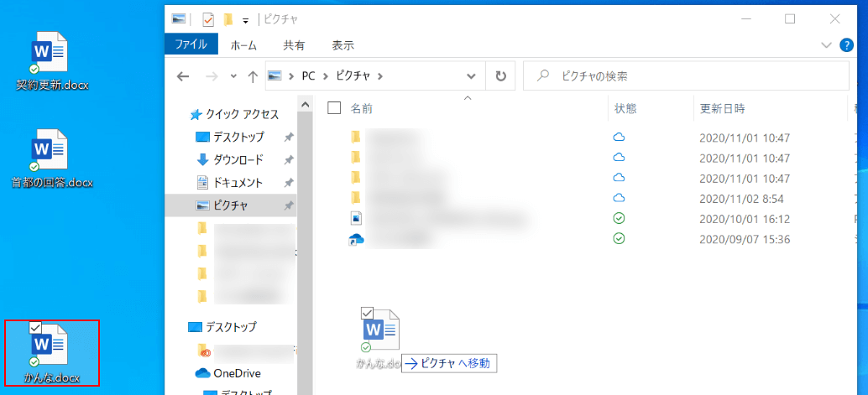Screen dimensions: 868x395
Task: Click the Creative Cloud folder icon in tree
Action: click(204, 351)
